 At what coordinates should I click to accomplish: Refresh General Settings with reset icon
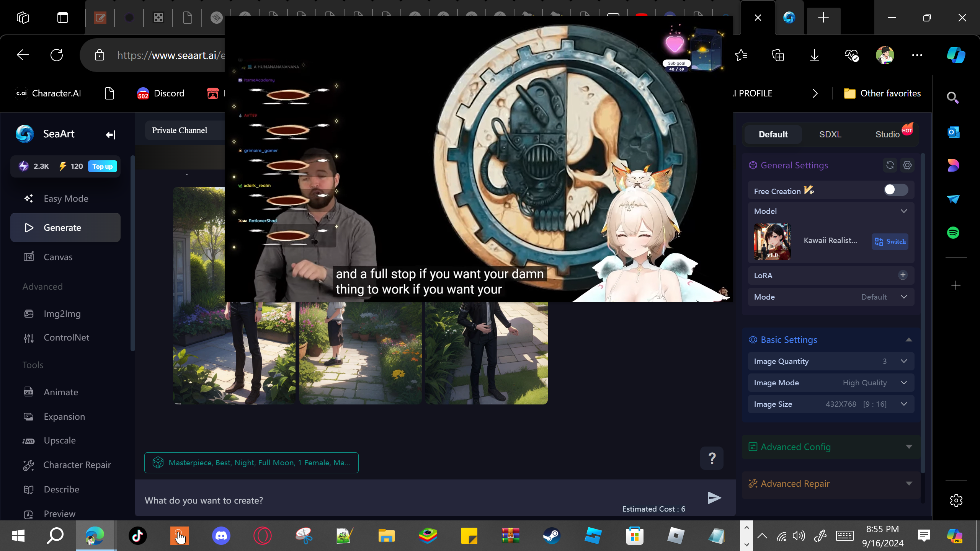pos(890,165)
